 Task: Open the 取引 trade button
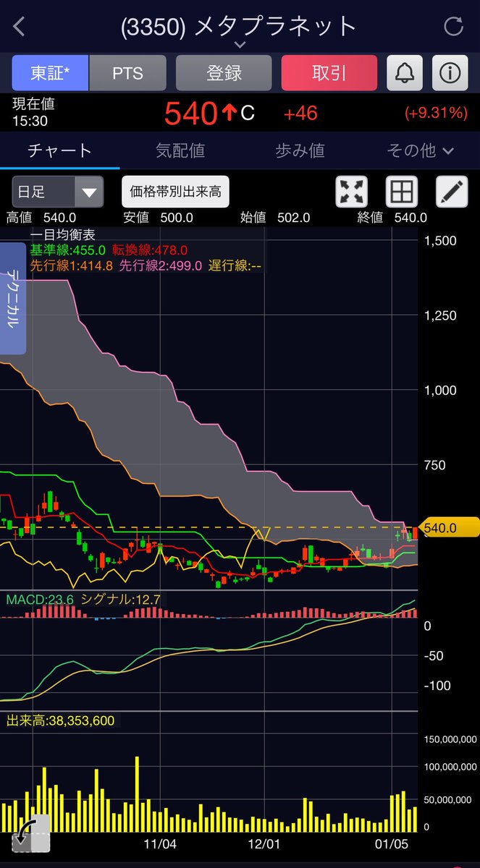coord(329,73)
